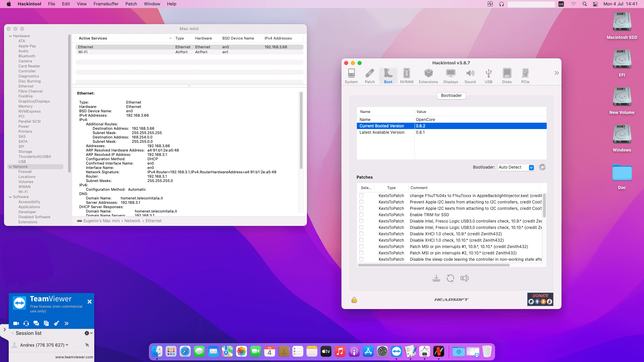
Task: Click the bootloader download icon
Action: [436, 278]
